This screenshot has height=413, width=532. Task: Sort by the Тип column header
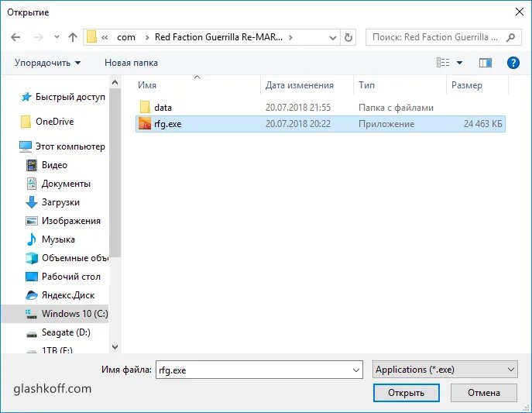(x=366, y=85)
